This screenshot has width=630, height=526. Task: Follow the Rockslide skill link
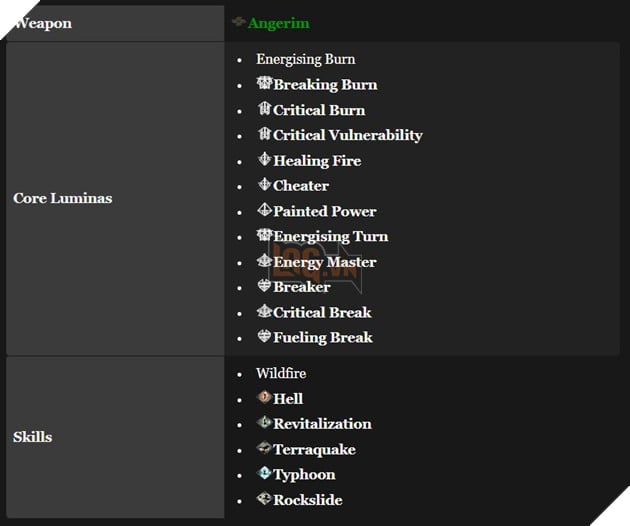point(308,500)
